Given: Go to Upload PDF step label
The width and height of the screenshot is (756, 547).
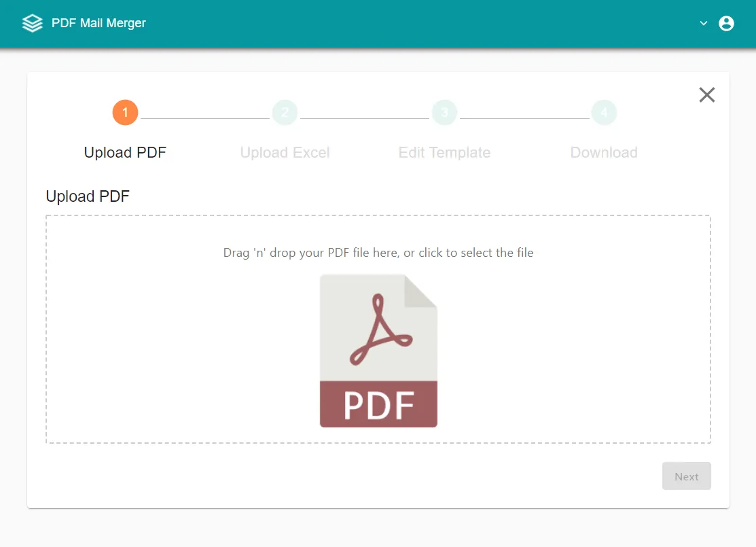Looking at the screenshot, I should click(126, 152).
